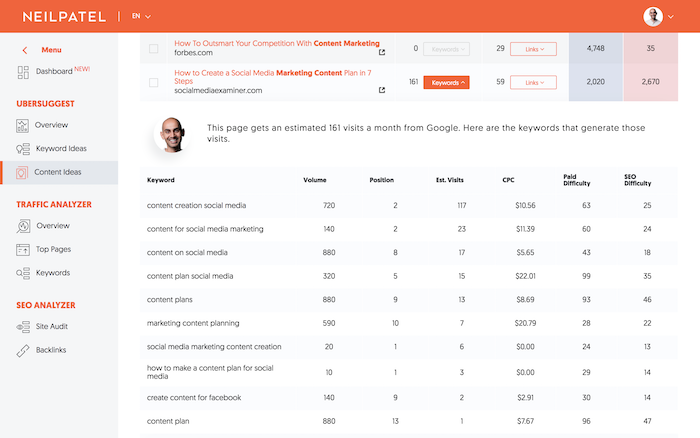Expand the disabled Keywords dropdown for forbes.com

446,49
